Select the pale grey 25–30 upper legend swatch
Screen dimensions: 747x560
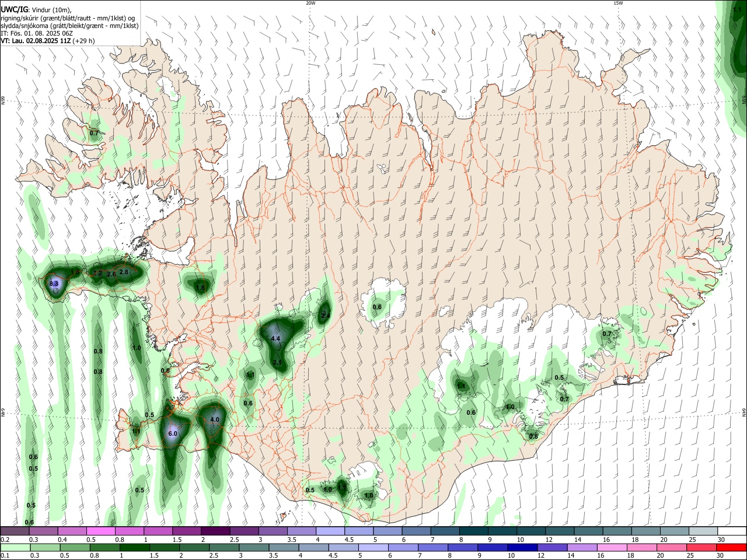pyautogui.click(x=704, y=531)
